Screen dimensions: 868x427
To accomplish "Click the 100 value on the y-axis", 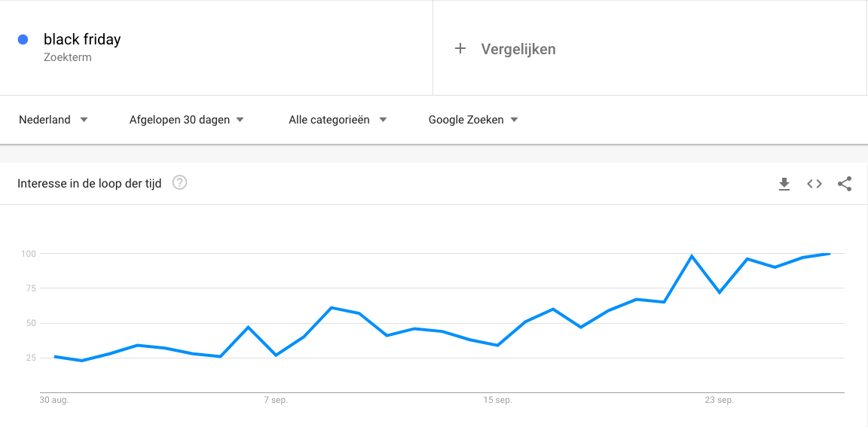I will 29,254.
